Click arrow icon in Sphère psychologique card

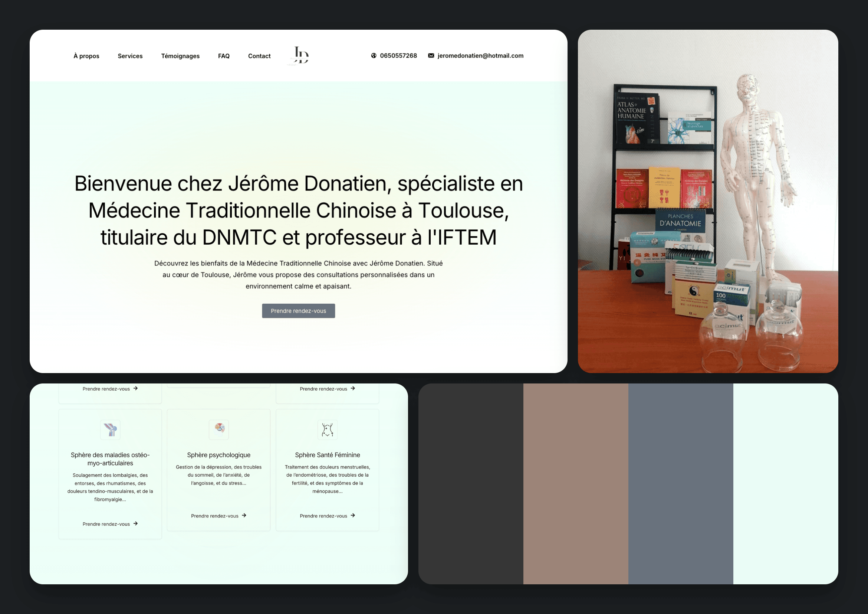click(x=244, y=515)
